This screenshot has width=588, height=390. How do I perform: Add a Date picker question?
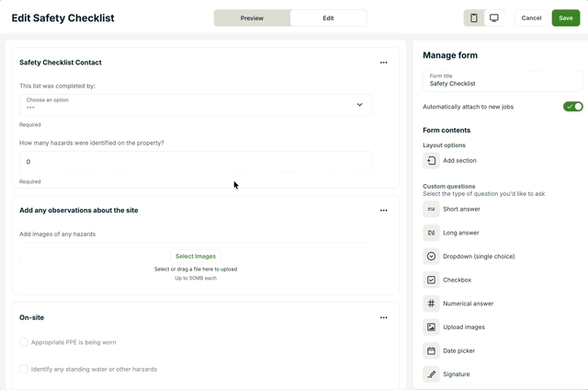tap(432, 350)
